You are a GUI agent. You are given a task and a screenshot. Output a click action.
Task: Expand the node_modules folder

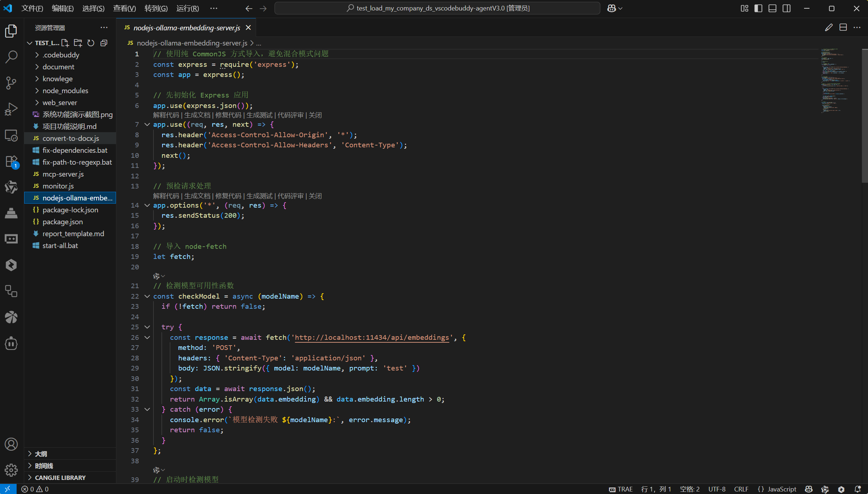click(x=65, y=91)
